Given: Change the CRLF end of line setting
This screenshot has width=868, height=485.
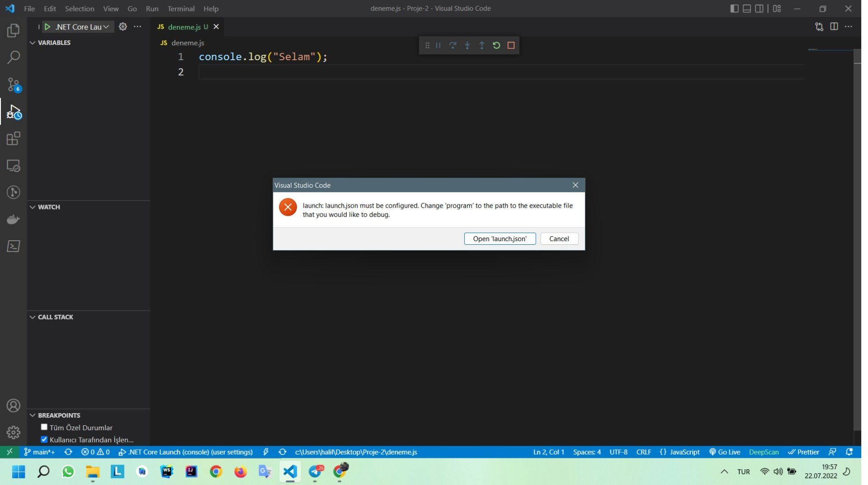Looking at the screenshot, I should (643, 452).
